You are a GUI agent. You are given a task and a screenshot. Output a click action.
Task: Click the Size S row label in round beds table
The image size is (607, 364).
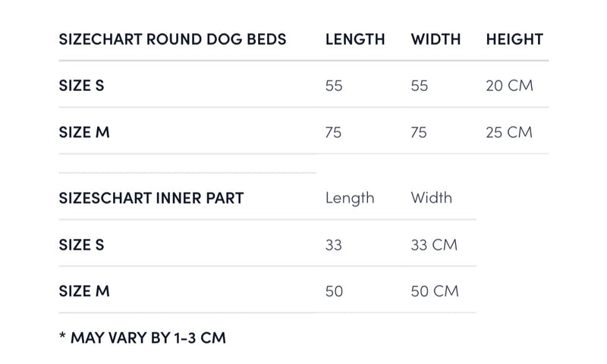click(x=82, y=86)
